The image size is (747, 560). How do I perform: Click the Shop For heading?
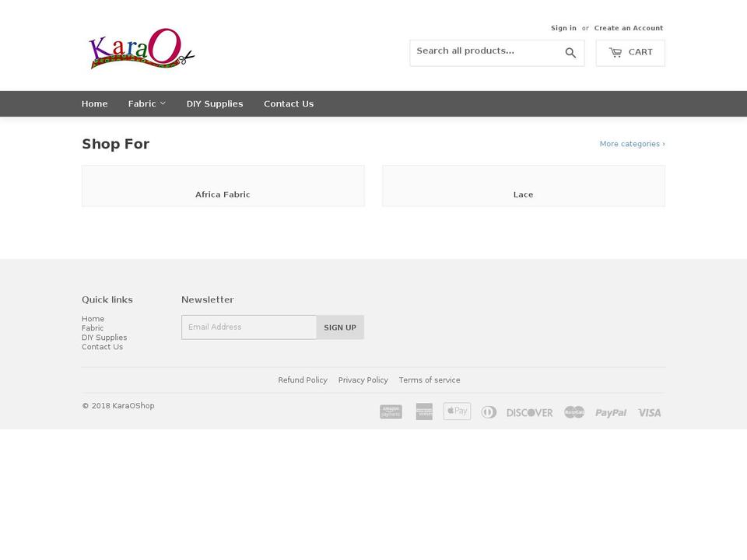tap(116, 144)
